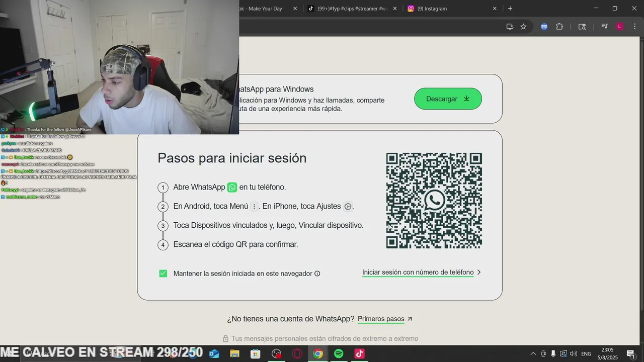Viewport: 644px width, 362px height.
Task: Click the Android Menú three-dot icon
Action: pyautogui.click(x=254, y=206)
